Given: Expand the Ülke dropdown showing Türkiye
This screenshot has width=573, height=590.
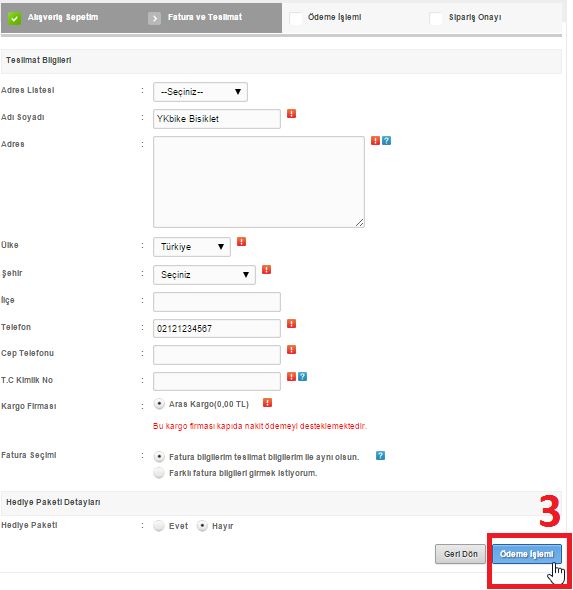Looking at the screenshot, I should (x=192, y=247).
